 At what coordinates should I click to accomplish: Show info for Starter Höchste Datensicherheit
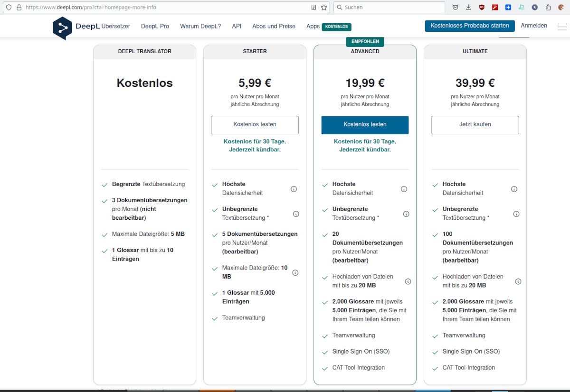[294, 189]
